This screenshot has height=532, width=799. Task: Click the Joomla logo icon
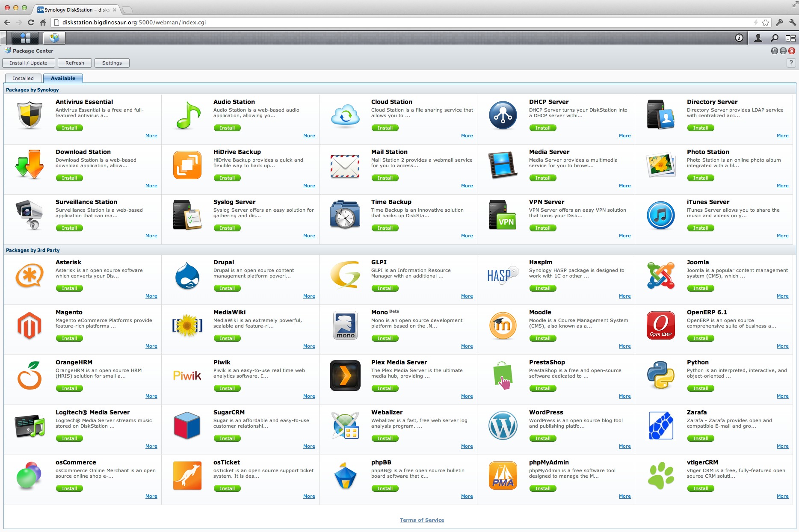tap(661, 275)
